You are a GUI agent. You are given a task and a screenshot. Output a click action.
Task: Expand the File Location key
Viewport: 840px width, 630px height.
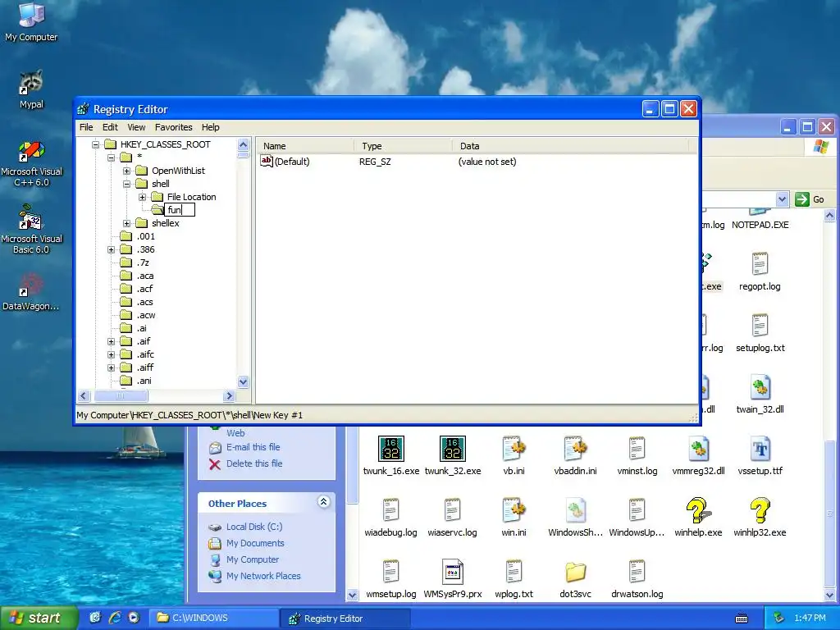[x=142, y=197]
